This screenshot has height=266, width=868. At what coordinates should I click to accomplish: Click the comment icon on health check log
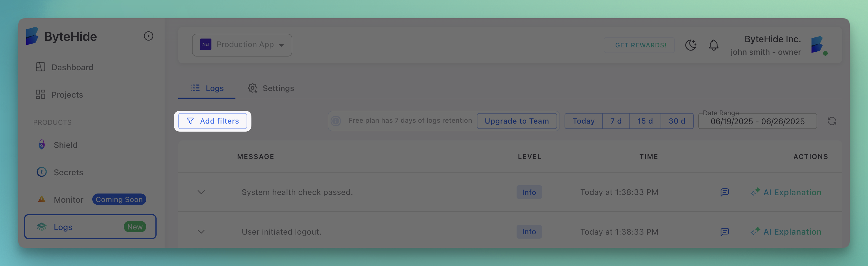725,192
